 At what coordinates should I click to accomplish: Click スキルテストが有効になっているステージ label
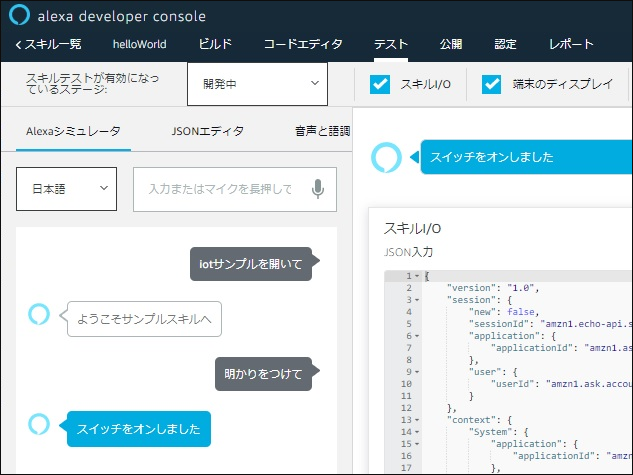[x=92, y=83]
